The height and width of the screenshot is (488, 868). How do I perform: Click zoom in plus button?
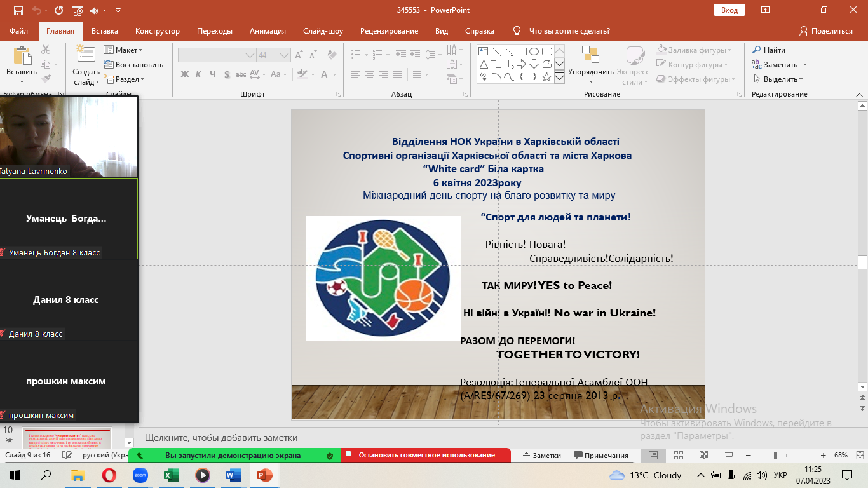[824, 456]
